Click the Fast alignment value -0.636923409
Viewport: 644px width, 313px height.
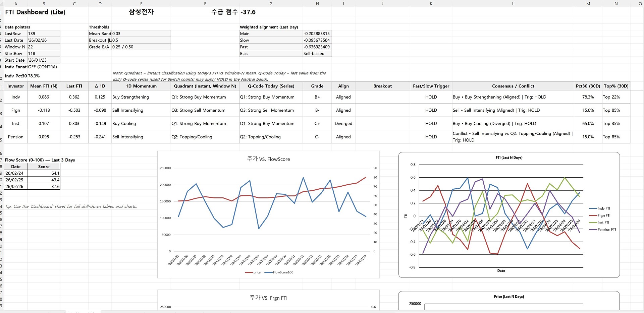click(x=317, y=47)
